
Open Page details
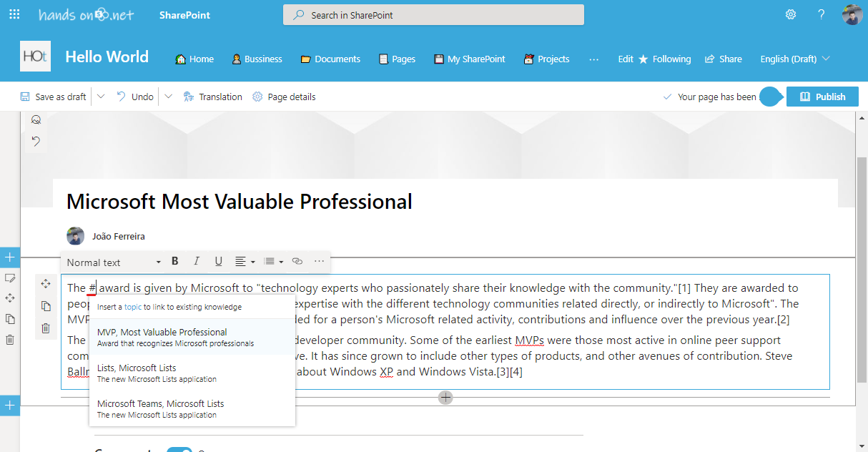coord(284,97)
